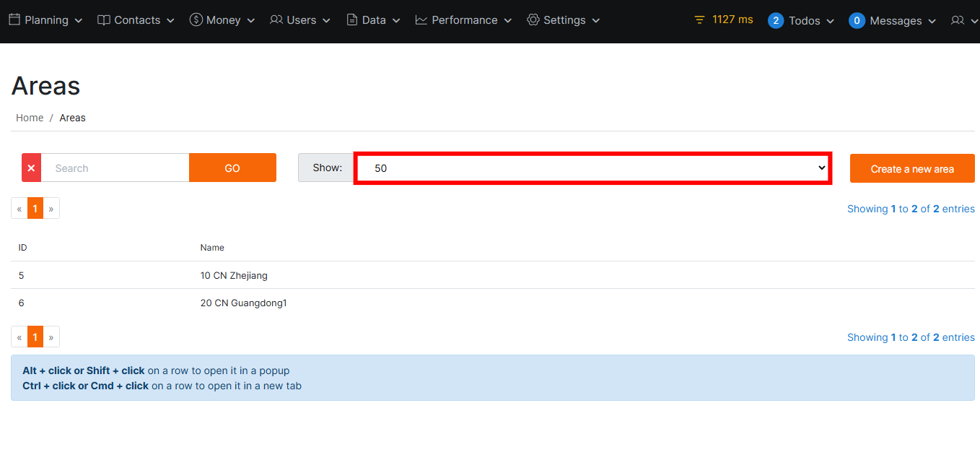Expand the Money dropdown menu
Viewport: 980px width, 455px height.
coord(222,20)
